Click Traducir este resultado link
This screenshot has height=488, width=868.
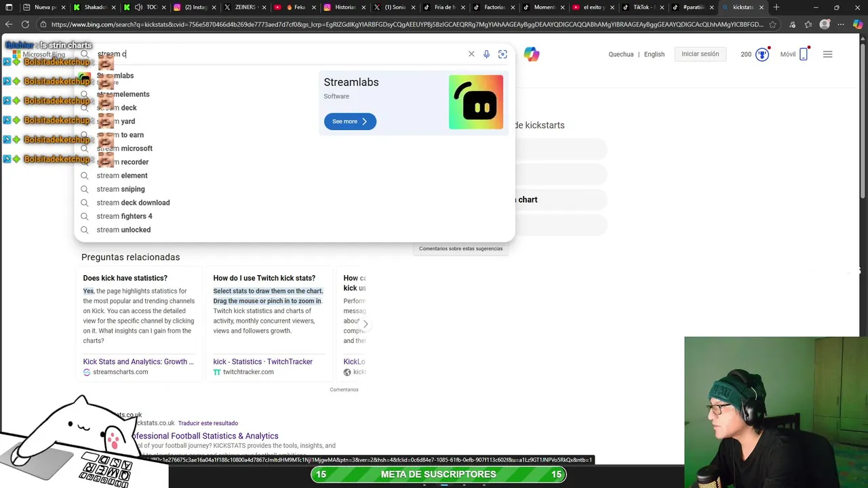[208, 423]
